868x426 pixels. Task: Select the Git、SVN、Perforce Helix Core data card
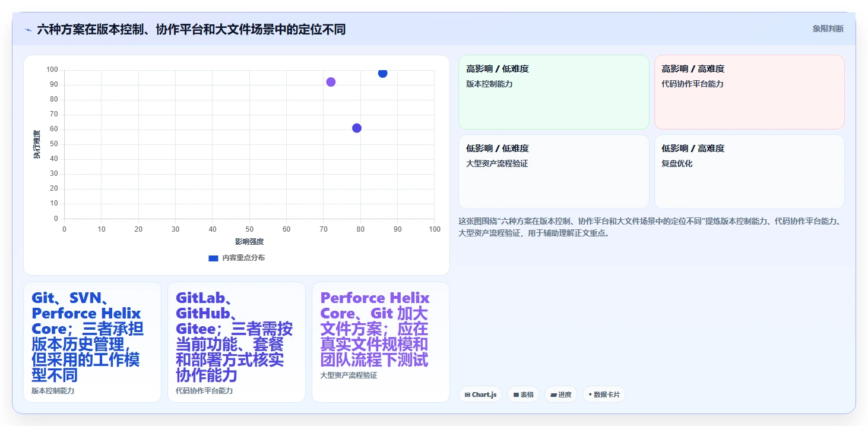pyautogui.click(x=92, y=342)
